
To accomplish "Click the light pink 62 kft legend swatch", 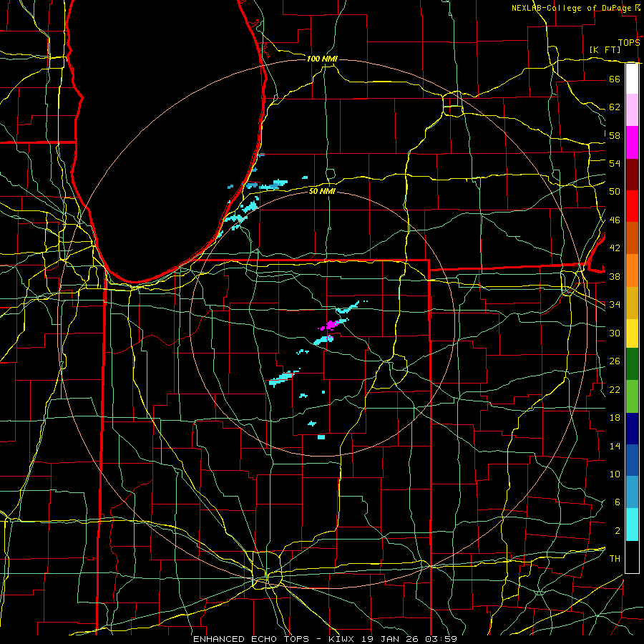I will (x=632, y=110).
